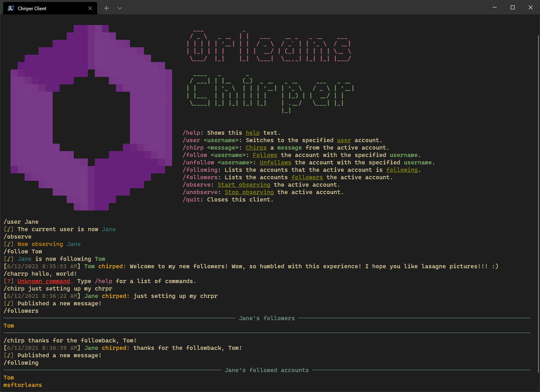Click the green Chirper ASCII art title
Viewport: 540px width, 392px height.
(x=271, y=94)
